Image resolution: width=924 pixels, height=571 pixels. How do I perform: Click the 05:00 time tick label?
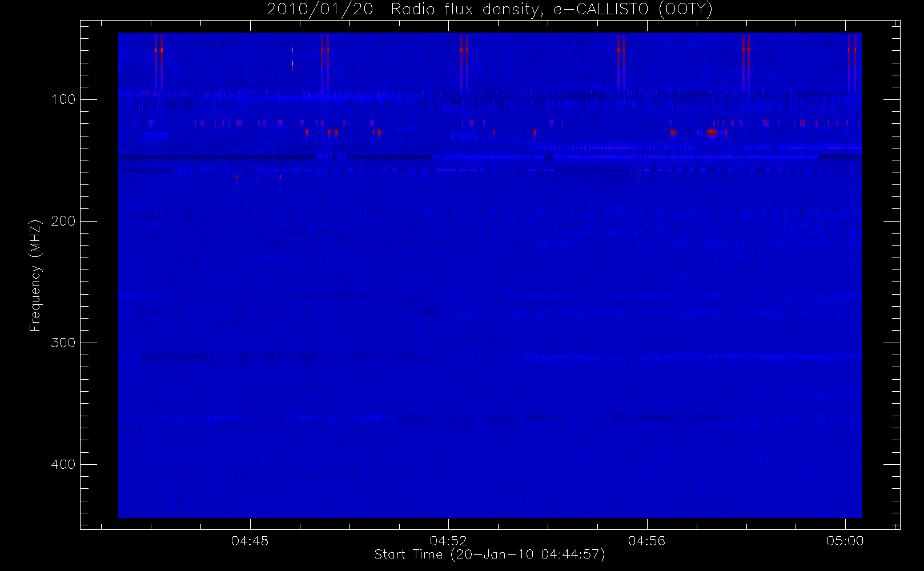[x=845, y=541]
